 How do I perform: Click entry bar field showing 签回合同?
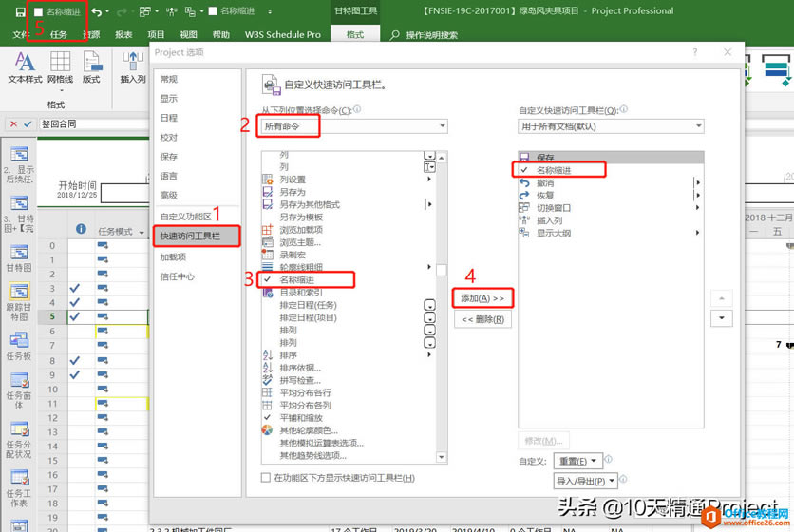pos(94,124)
